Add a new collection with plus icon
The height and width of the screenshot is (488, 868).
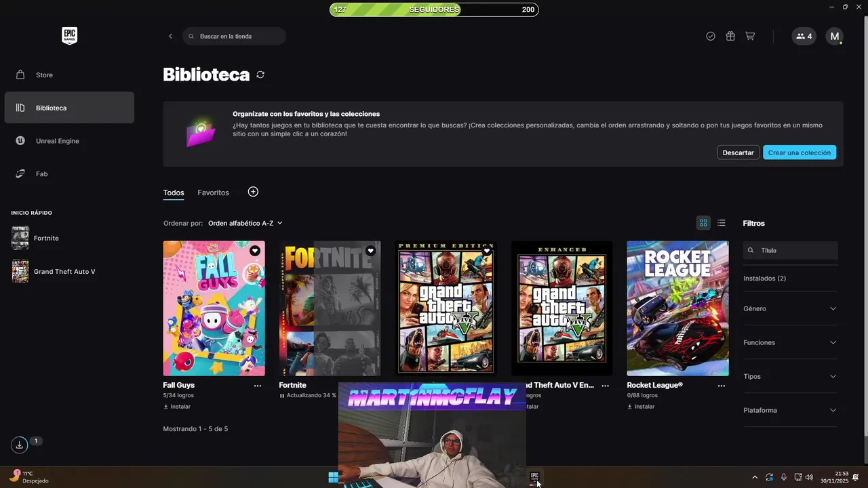tap(253, 192)
